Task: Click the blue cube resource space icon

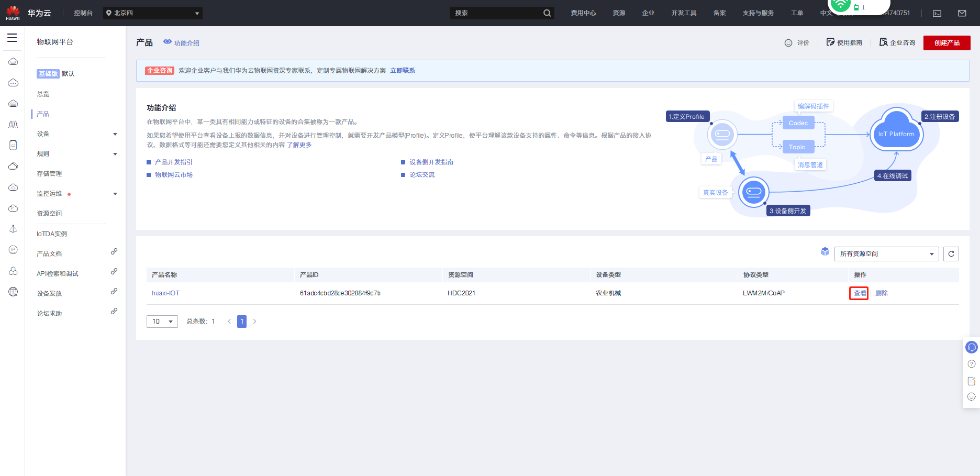Action: (825, 252)
